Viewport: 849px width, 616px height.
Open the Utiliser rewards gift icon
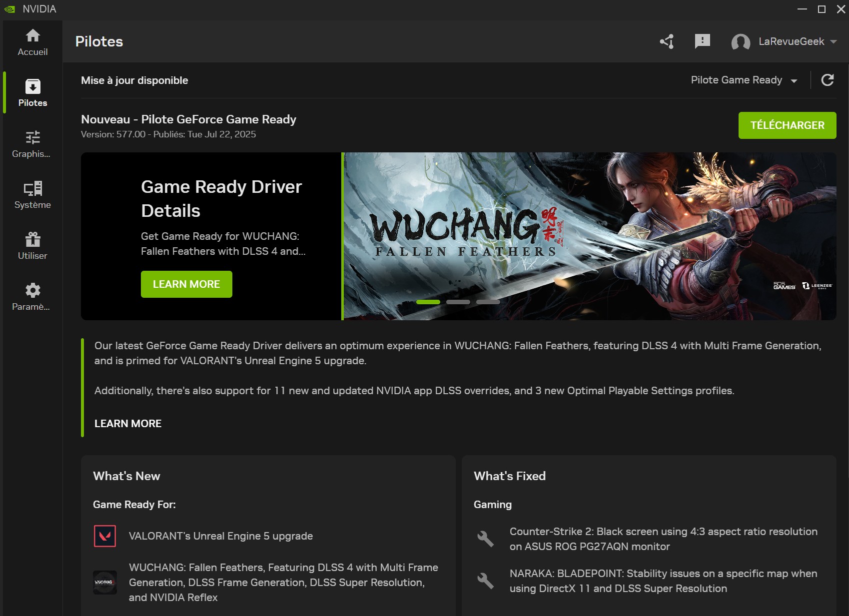pyautogui.click(x=32, y=246)
